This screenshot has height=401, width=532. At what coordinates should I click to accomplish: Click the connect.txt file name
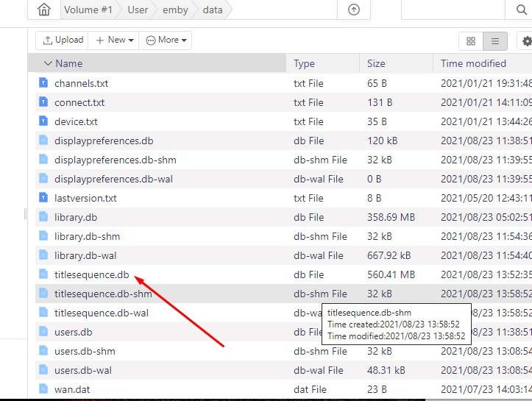click(79, 102)
